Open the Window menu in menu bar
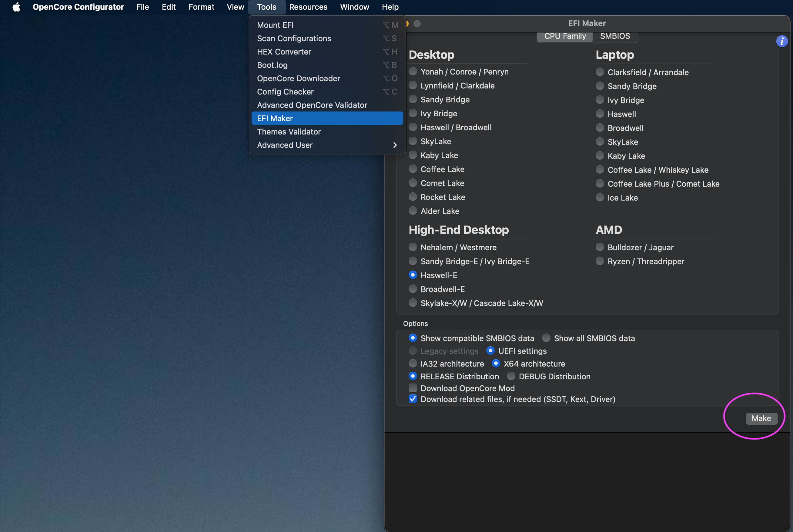Screen dimensions: 793x532 (x=354, y=7)
